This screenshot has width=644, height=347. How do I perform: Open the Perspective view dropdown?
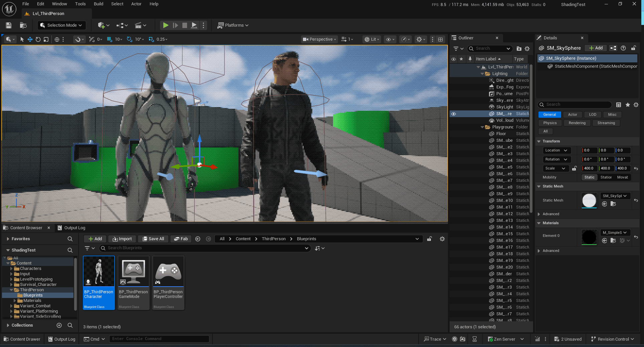tap(319, 39)
